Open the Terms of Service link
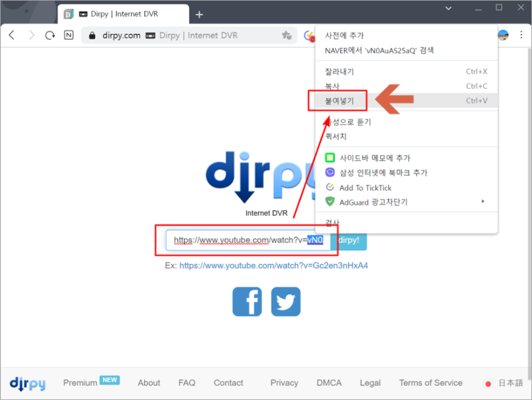The image size is (532, 400). point(430,383)
